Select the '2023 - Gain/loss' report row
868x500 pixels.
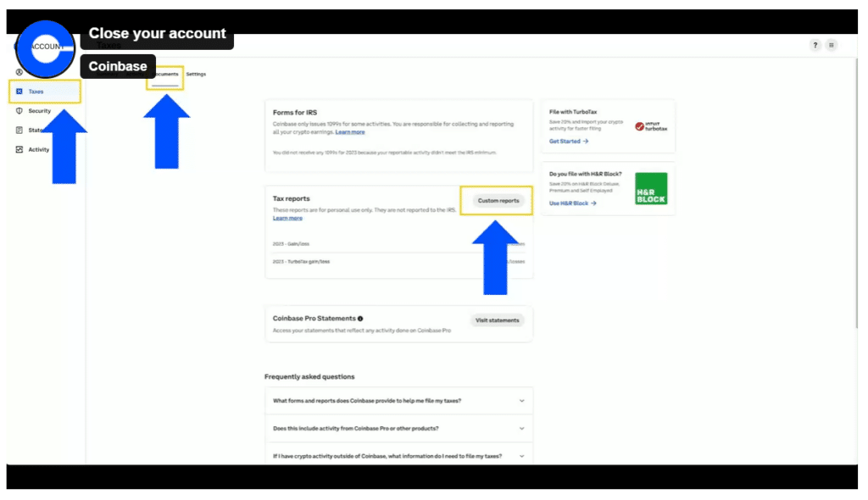coord(398,243)
